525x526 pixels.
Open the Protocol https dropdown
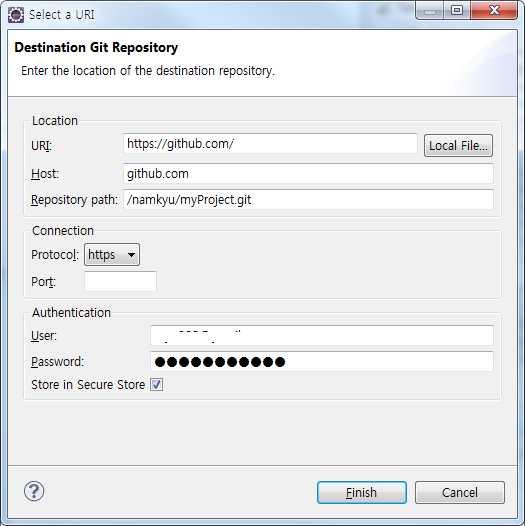click(x=112, y=255)
